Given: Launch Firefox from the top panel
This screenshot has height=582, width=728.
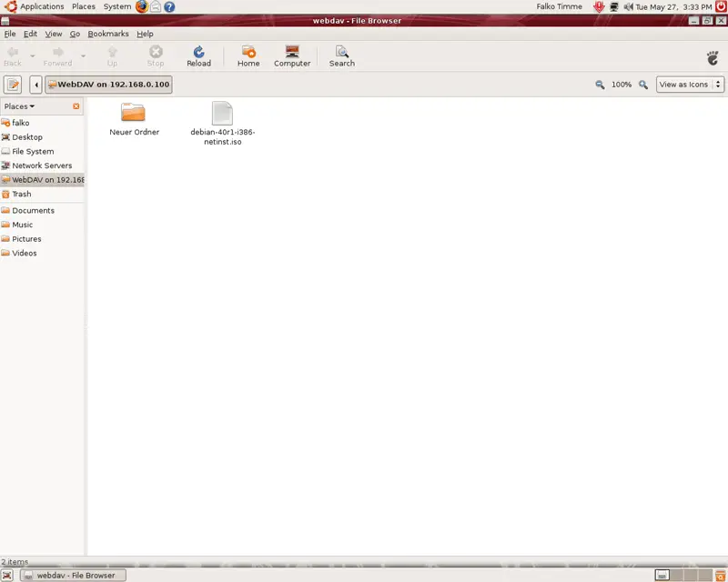Looking at the screenshot, I should click(142, 6).
